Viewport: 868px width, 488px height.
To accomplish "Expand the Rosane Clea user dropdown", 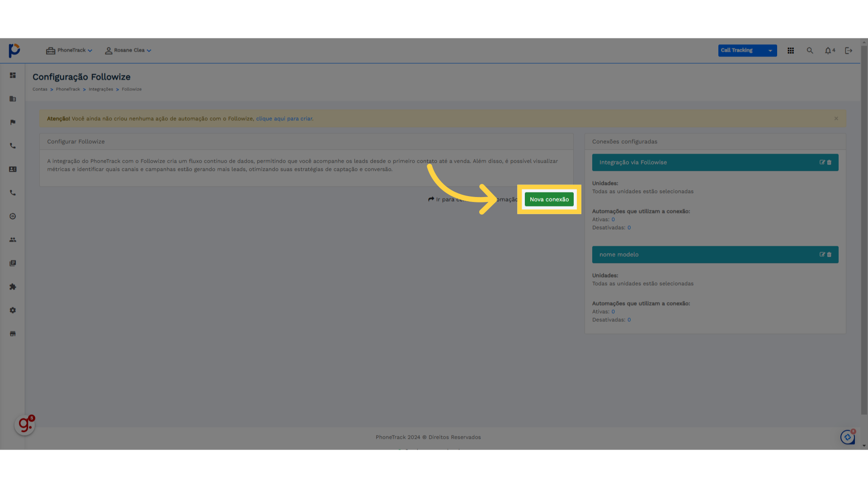I will 128,50.
